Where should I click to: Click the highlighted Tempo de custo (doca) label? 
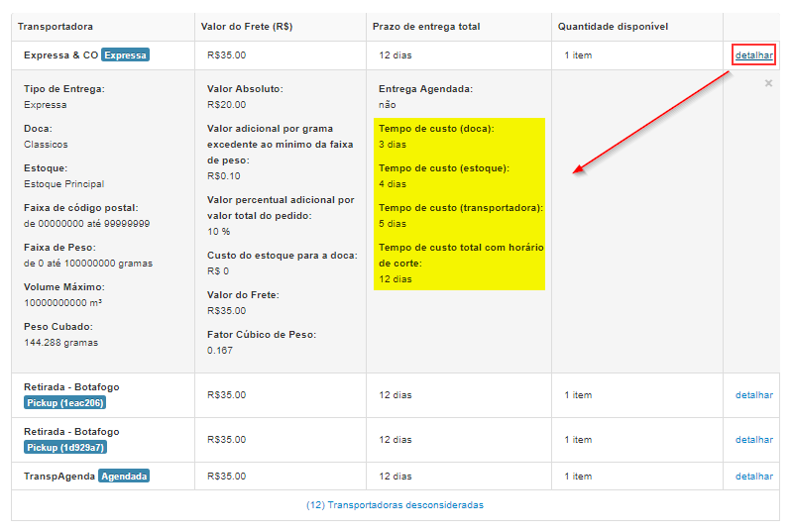coord(436,129)
